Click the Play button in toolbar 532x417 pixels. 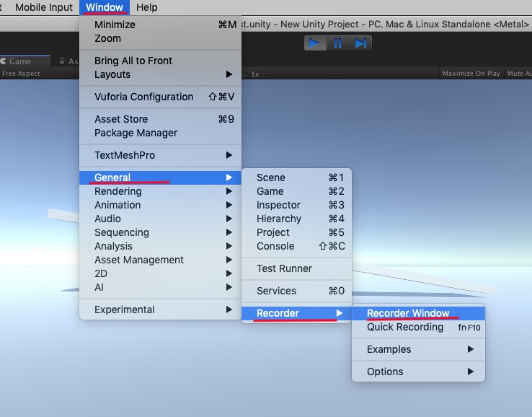315,43
